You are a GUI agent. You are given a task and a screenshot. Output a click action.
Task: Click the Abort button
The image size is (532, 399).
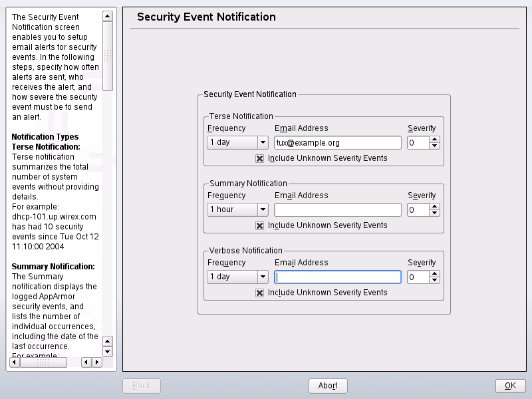click(x=327, y=386)
